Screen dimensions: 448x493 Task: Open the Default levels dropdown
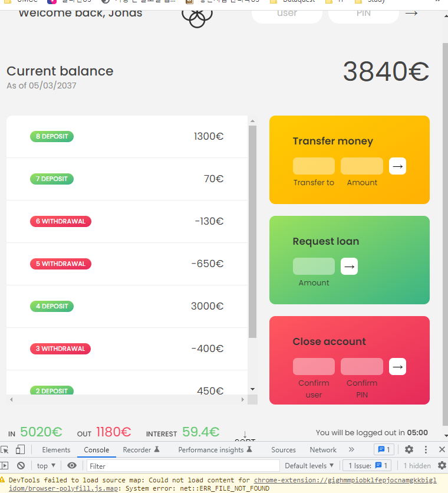click(x=309, y=466)
